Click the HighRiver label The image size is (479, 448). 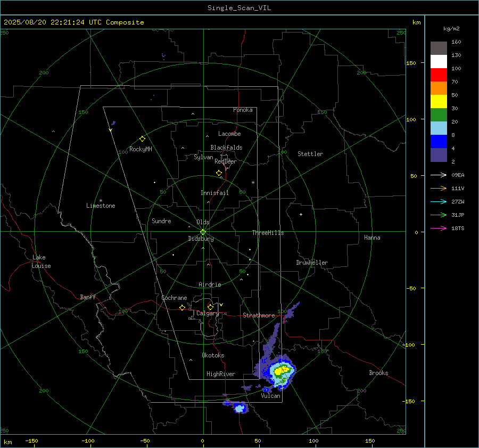tap(221, 374)
